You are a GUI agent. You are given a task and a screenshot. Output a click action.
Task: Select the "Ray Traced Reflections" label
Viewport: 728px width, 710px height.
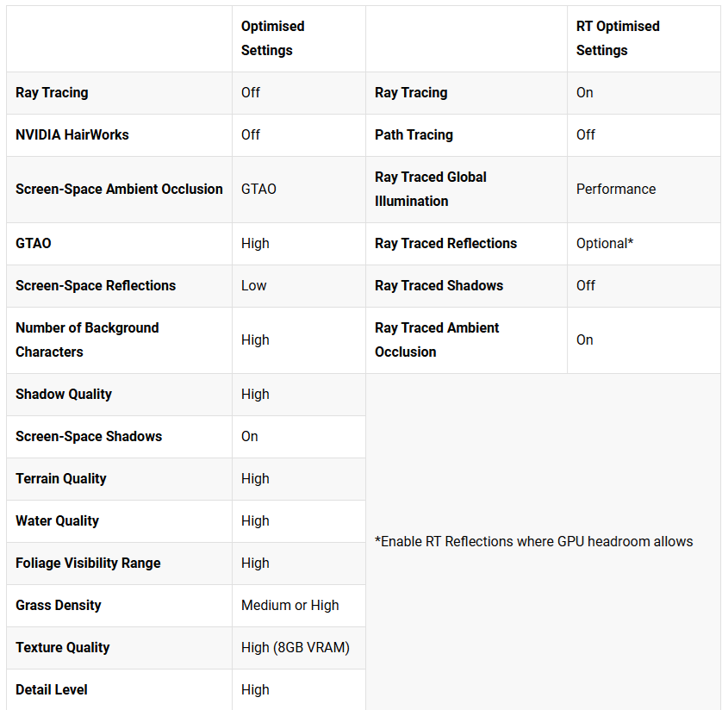coord(445,243)
